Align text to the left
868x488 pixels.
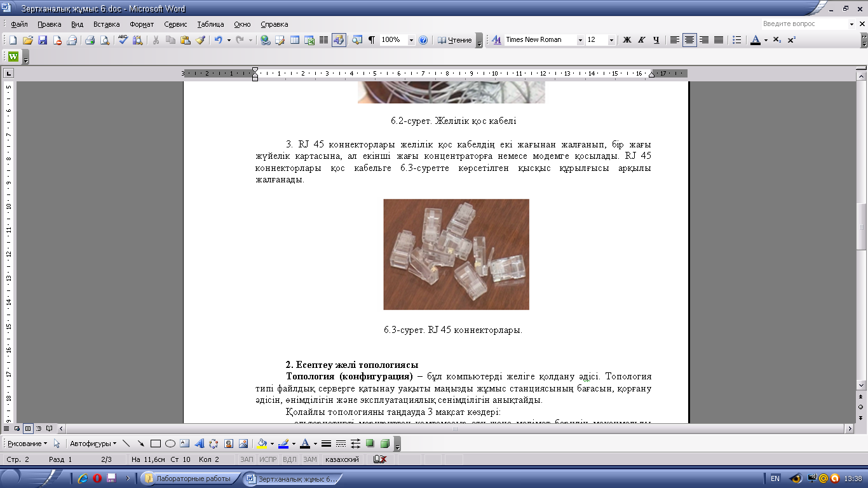675,40
